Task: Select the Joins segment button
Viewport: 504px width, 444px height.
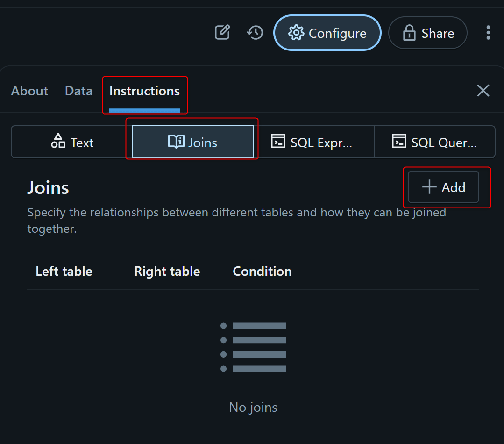Action: click(x=192, y=142)
